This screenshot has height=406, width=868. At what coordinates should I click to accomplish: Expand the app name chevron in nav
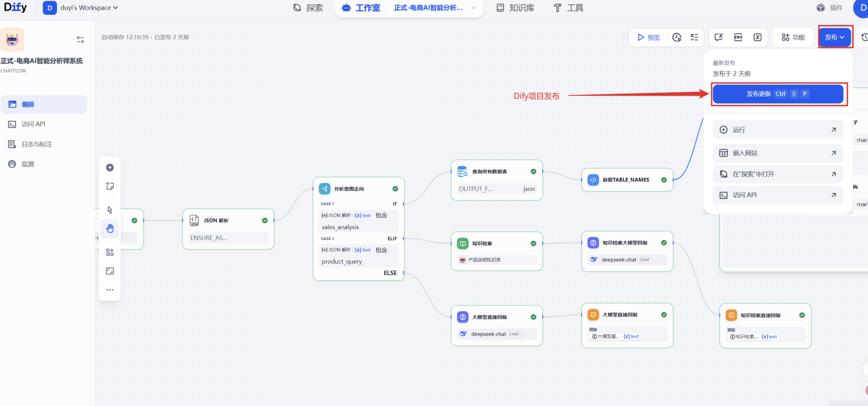[473, 8]
